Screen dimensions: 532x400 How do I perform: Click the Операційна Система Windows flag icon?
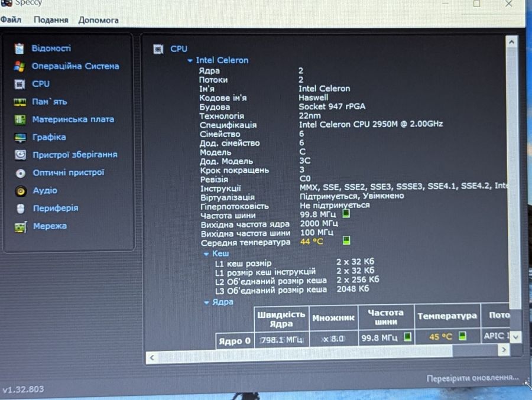[20, 67]
